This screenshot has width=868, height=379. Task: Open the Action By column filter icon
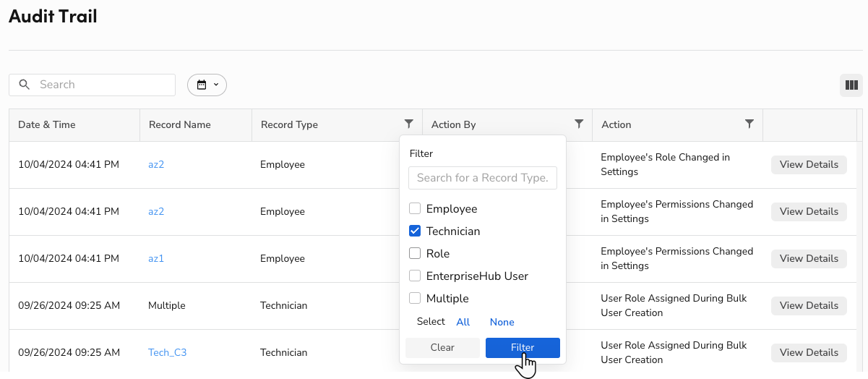click(x=579, y=124)
